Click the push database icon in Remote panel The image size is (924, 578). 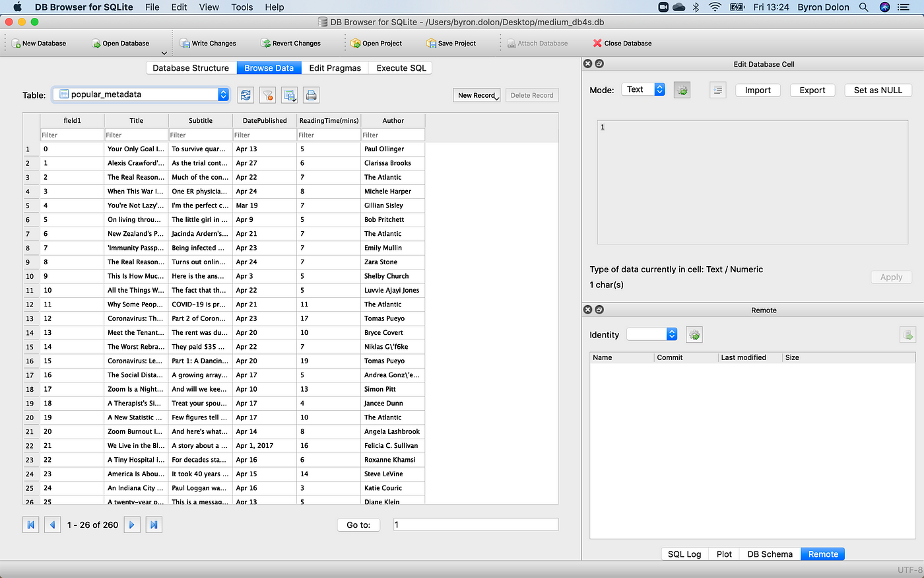click(907, 335)
